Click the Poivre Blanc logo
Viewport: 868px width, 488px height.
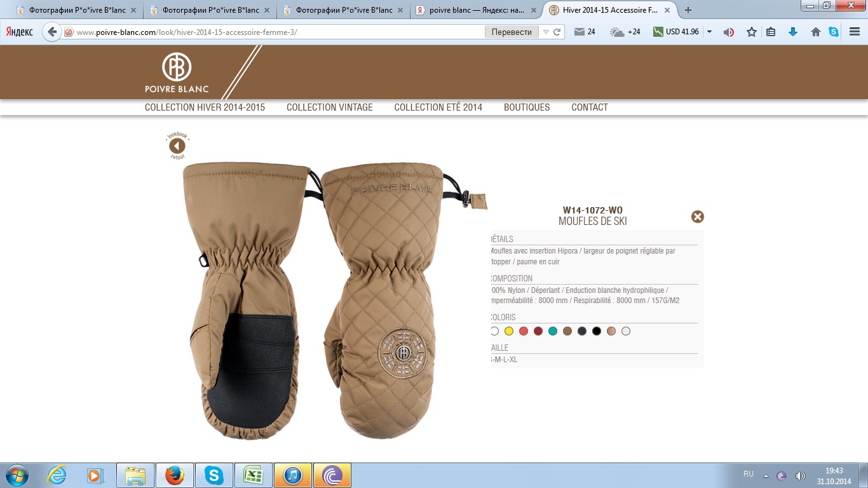[x=177, y=72]
